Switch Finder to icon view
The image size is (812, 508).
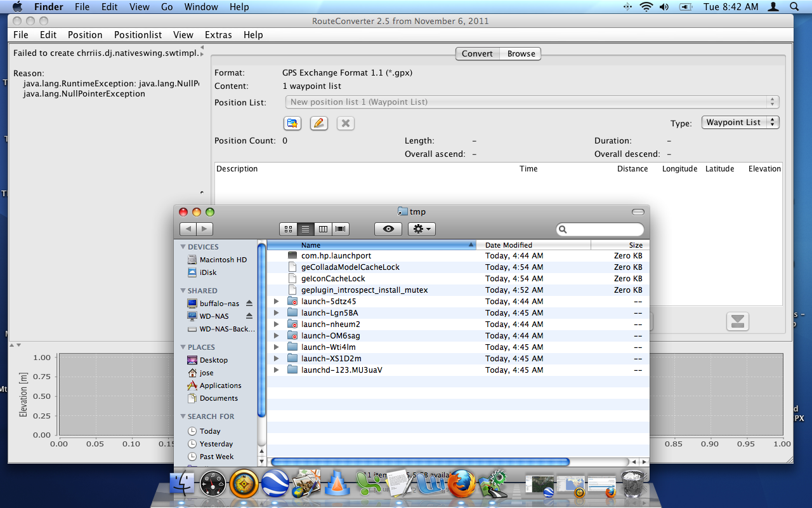click(x=288, y=229)
